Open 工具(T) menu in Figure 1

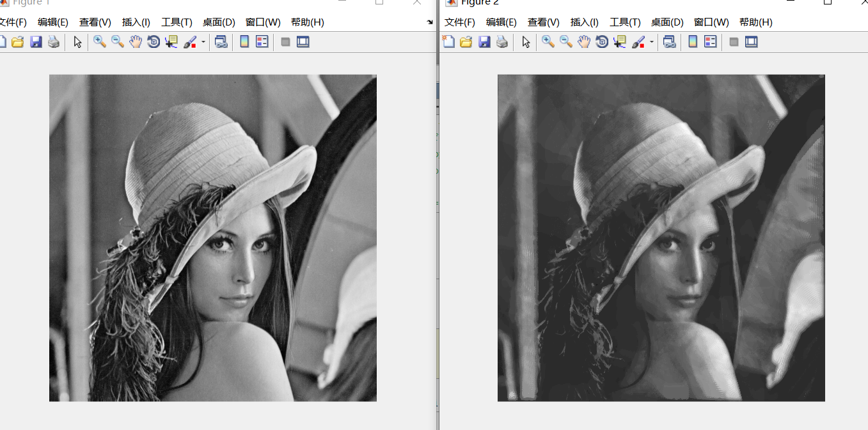tap(177, 22)
